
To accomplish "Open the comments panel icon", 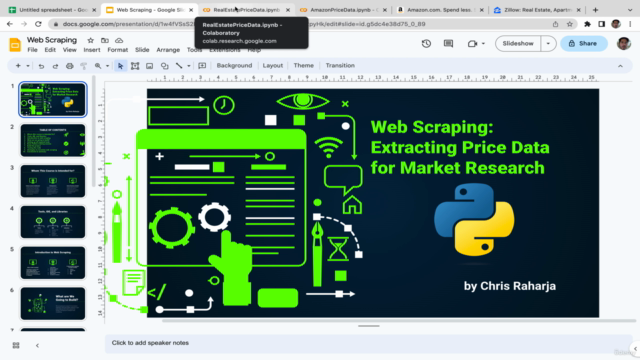I will coord(448,43).
